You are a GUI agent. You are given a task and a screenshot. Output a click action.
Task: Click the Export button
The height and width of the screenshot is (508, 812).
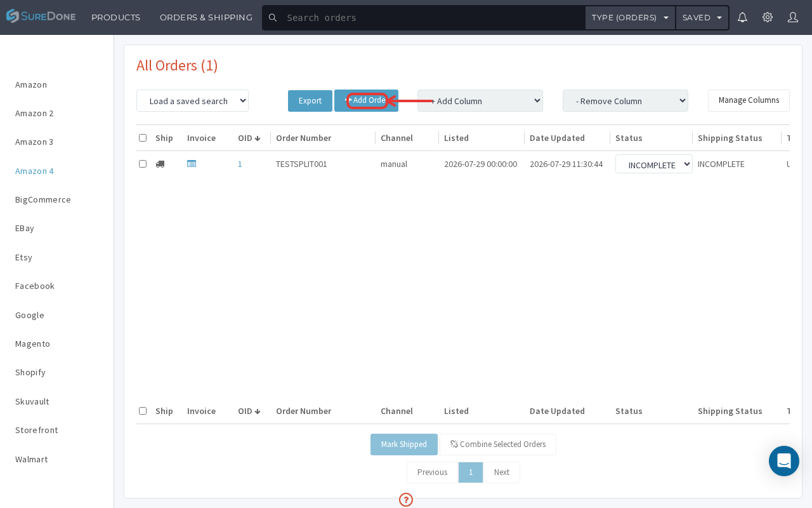[310, 101]
